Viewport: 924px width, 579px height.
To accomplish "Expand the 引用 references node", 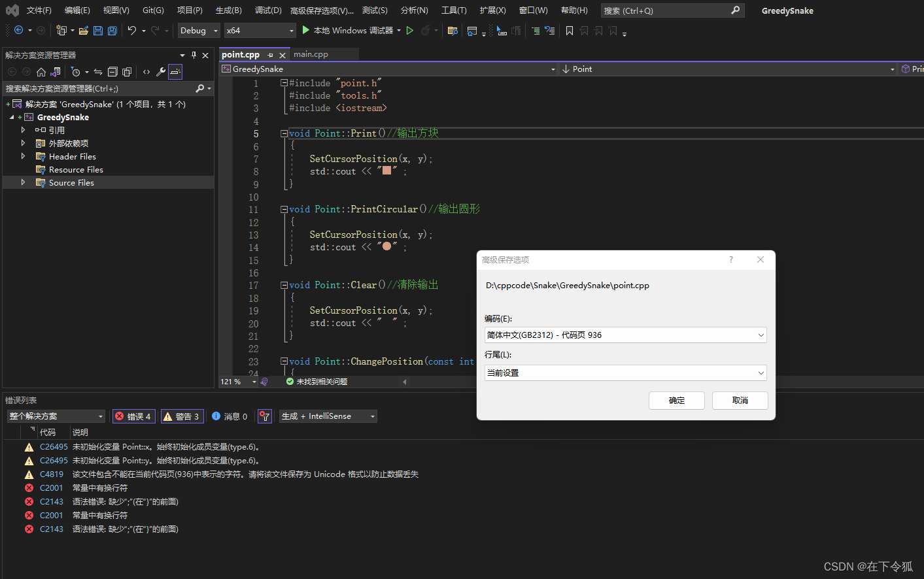I will tap(23, 130).
